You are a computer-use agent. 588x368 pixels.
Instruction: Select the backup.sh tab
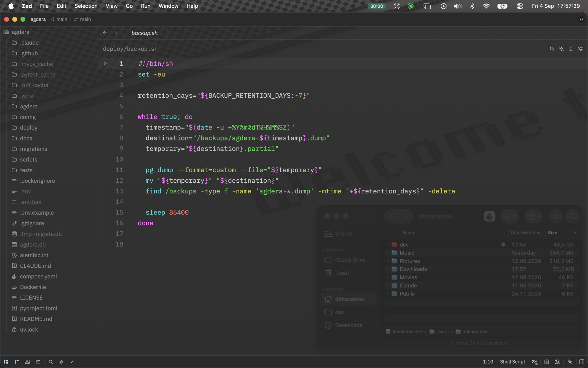pos(145,33)
